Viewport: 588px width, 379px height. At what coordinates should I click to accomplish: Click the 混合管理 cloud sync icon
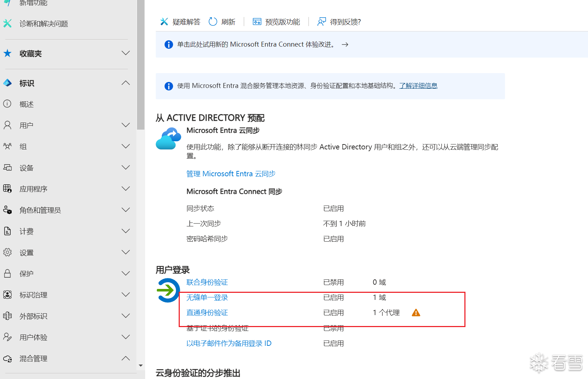point(7,359)
